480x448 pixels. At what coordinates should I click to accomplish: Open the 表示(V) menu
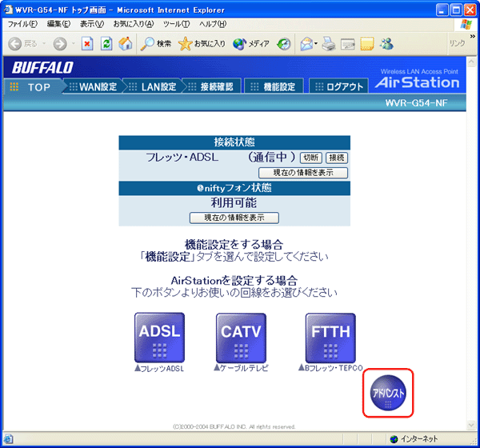pos(92,24)
